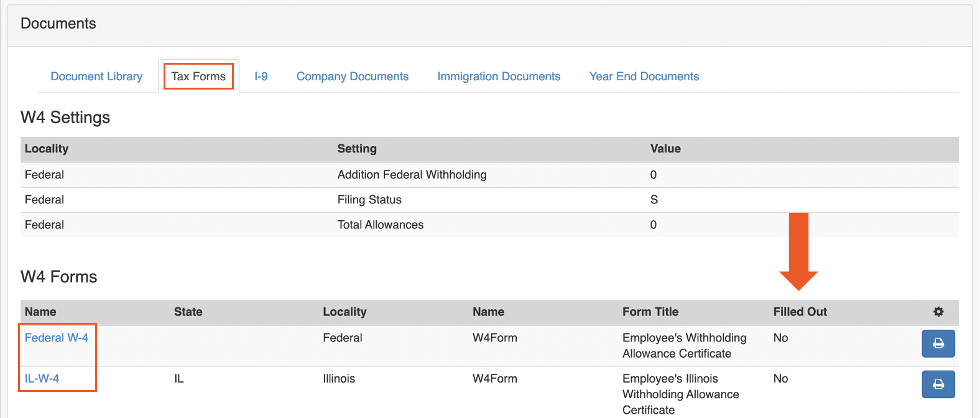Click the State column header

click(188, 312)
